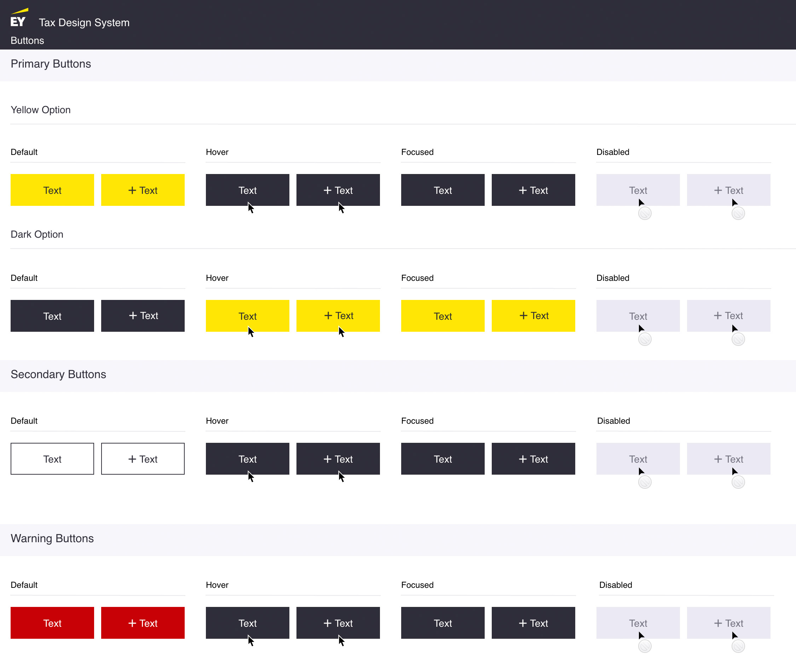Click the plus icon on red warning button
The image size is (796, 672).
click(x=133, y=623)
